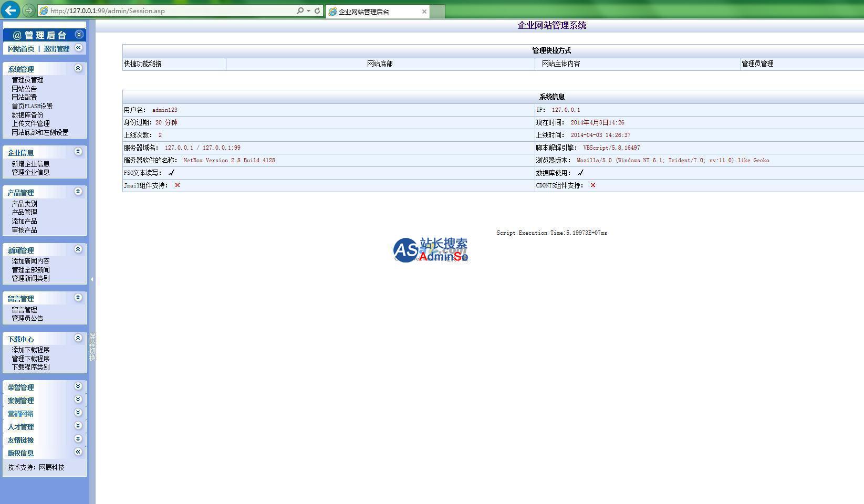Open 管理员公告

point(27,318)
